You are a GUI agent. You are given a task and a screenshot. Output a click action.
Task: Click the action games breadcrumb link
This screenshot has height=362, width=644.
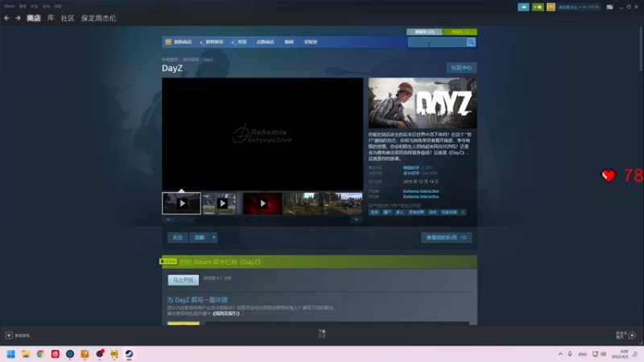(191, 60)
